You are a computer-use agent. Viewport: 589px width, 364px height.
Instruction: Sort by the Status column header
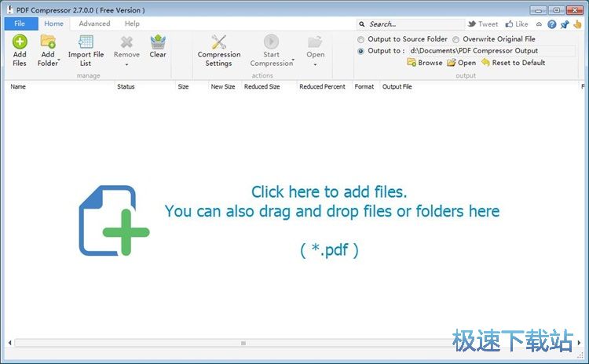tap(145, 86)
